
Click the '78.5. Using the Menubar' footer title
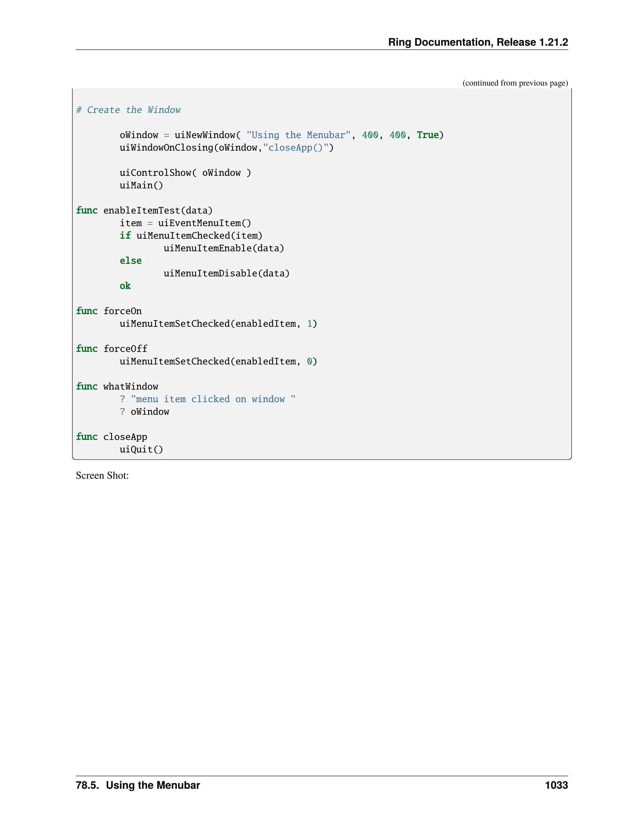click(x=138, y=785)
